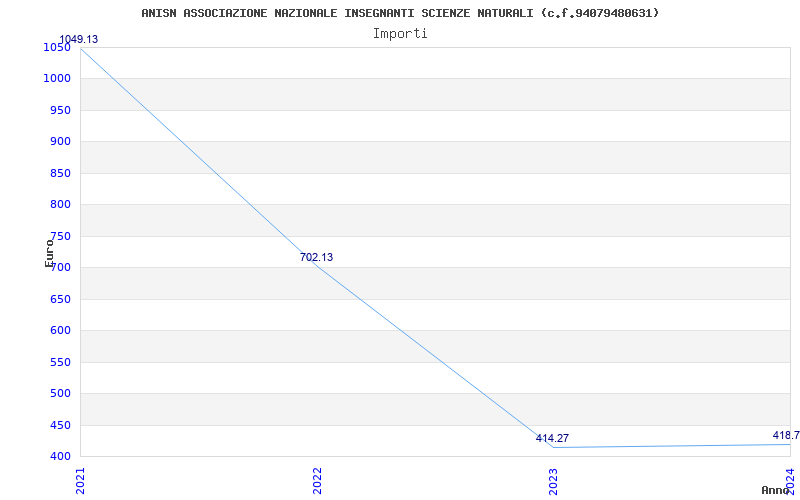This screenshot has height=500, width=800.
Task: Click the Importi subtitle
Action: tap(400, 34)
